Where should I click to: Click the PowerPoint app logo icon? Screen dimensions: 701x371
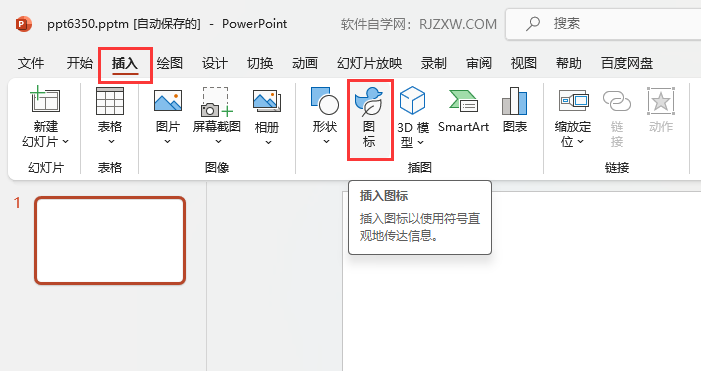(x=24, y=24)
